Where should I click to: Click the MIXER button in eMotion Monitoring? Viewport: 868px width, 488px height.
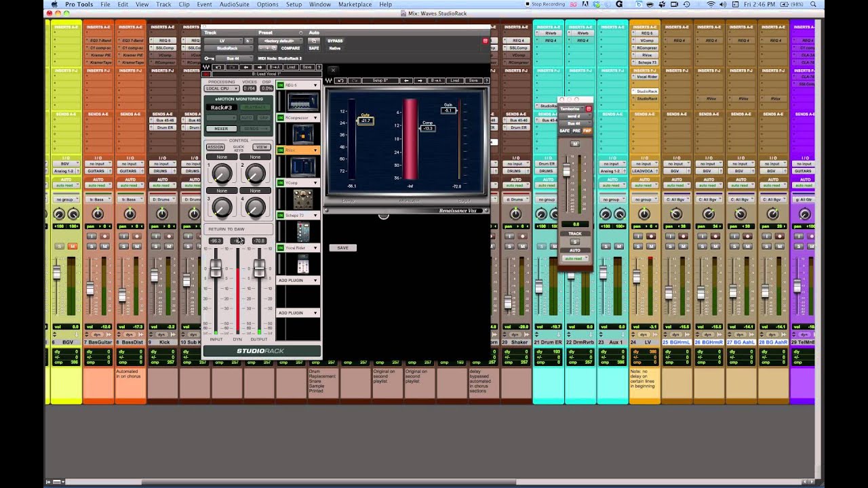coord(221,129)
